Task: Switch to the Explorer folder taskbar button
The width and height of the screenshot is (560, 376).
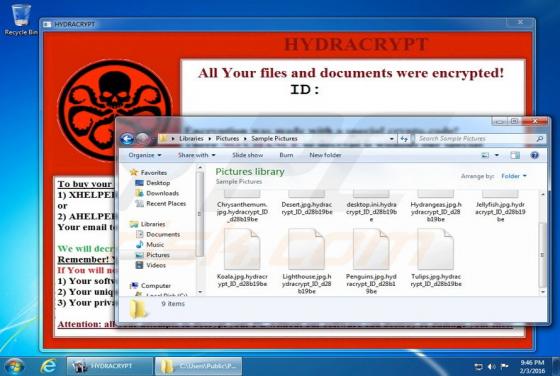Action: [199, 366]
